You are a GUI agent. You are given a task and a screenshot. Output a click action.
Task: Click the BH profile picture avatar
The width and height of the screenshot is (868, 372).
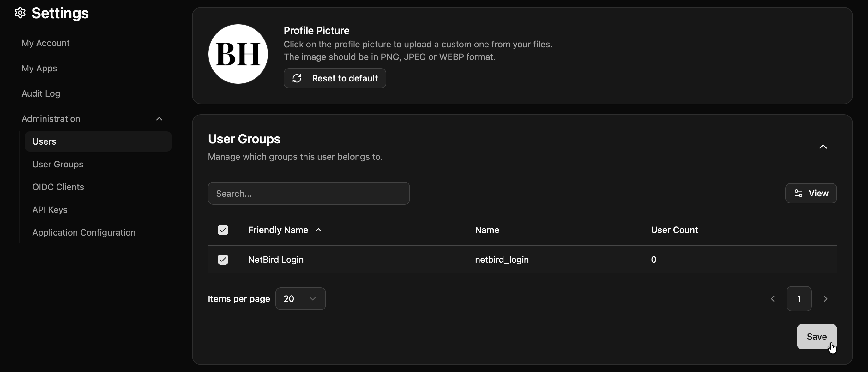pyautogui.click(x=238, y=54)
